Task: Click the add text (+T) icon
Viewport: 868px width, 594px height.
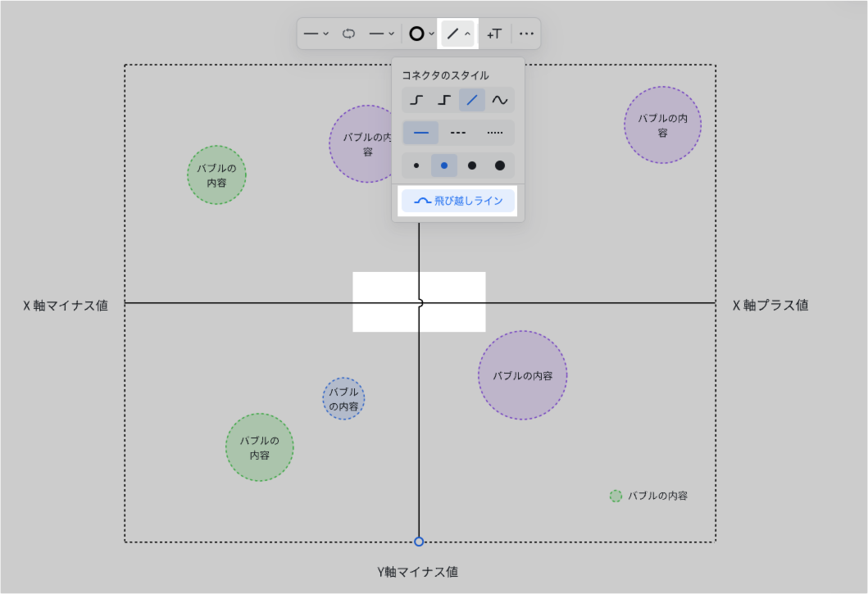Action: (x=493, y=34)
